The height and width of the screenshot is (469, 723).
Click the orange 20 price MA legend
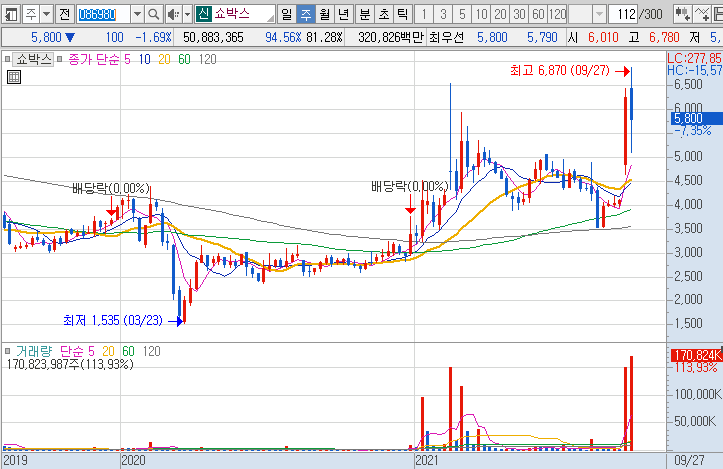164,59
